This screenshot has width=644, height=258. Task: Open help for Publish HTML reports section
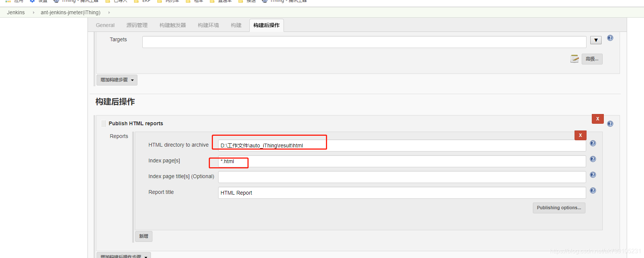pyautogui.click(x=610, y=124)
